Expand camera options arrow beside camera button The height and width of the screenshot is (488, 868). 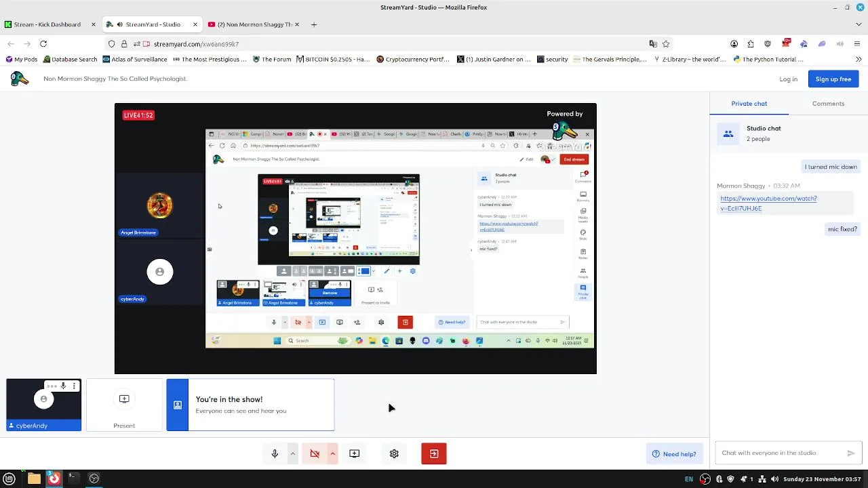tap(332, 453)
